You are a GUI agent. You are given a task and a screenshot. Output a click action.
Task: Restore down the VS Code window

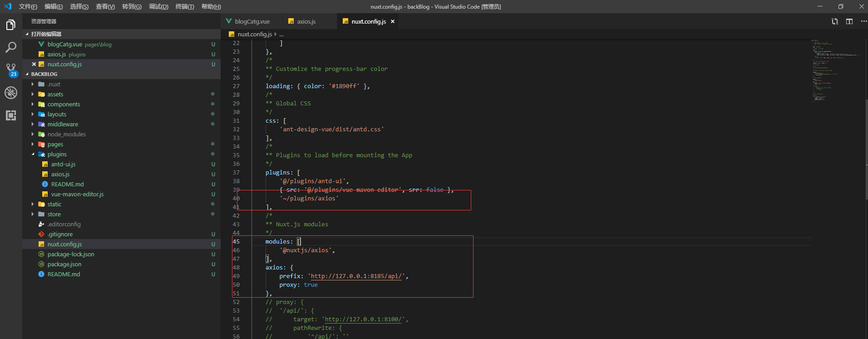[841, 6]
